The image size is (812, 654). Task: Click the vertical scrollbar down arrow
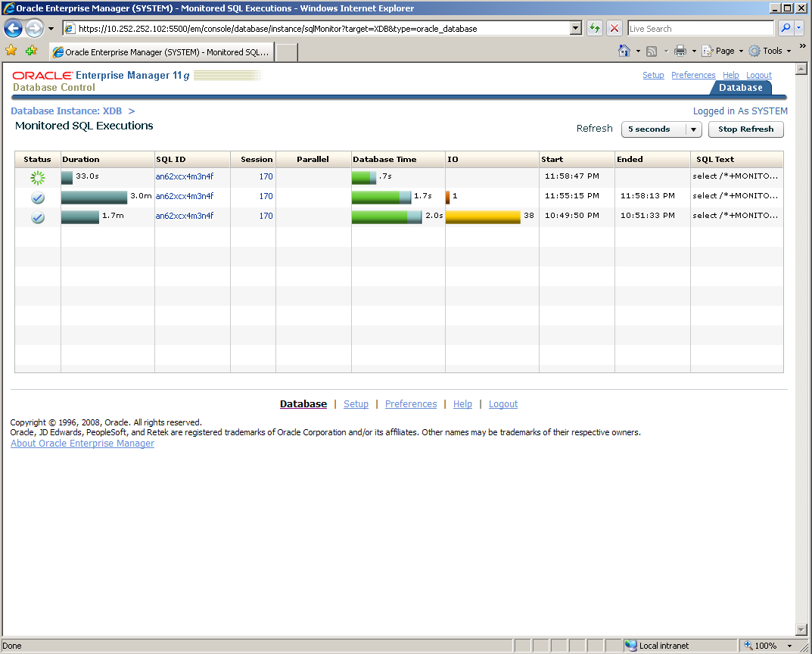tap(801, 631)
